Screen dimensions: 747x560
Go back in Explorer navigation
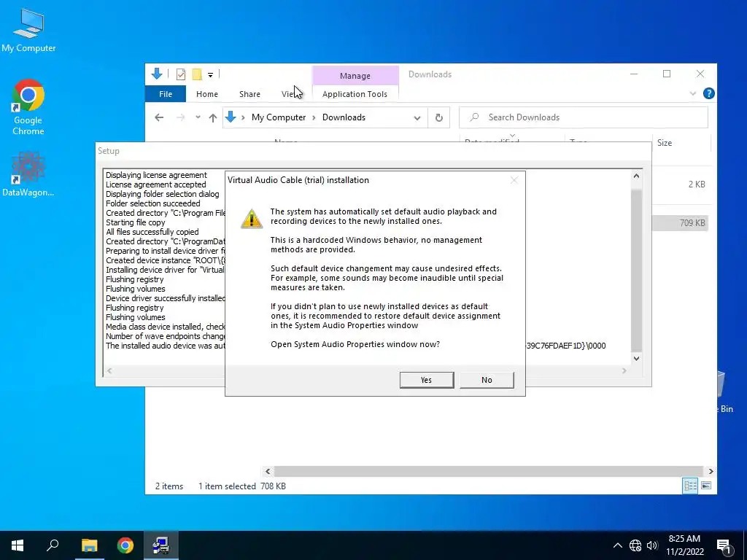[x=159, y=117]
